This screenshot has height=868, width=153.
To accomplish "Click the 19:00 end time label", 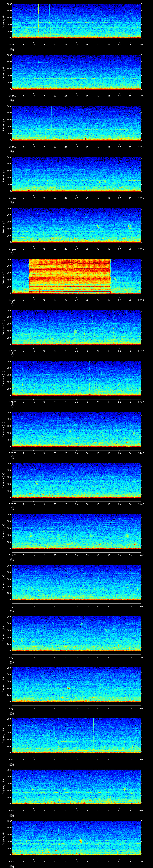I will (141, 249).
